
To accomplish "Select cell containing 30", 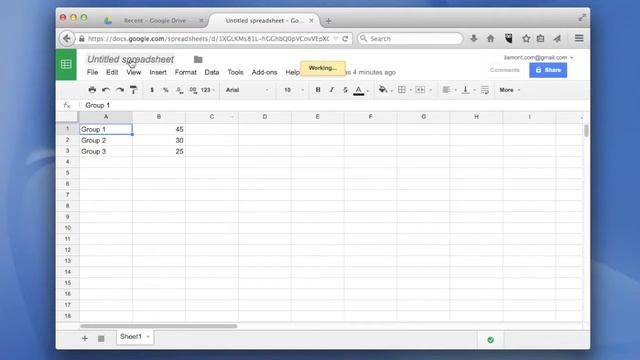I will pyautogui.click(x=159, y=140).
